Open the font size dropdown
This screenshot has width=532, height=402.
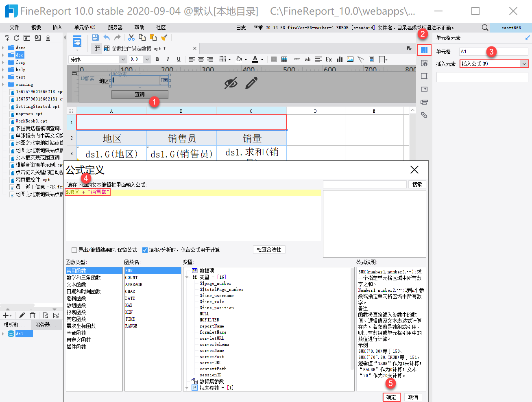(147, 59)
